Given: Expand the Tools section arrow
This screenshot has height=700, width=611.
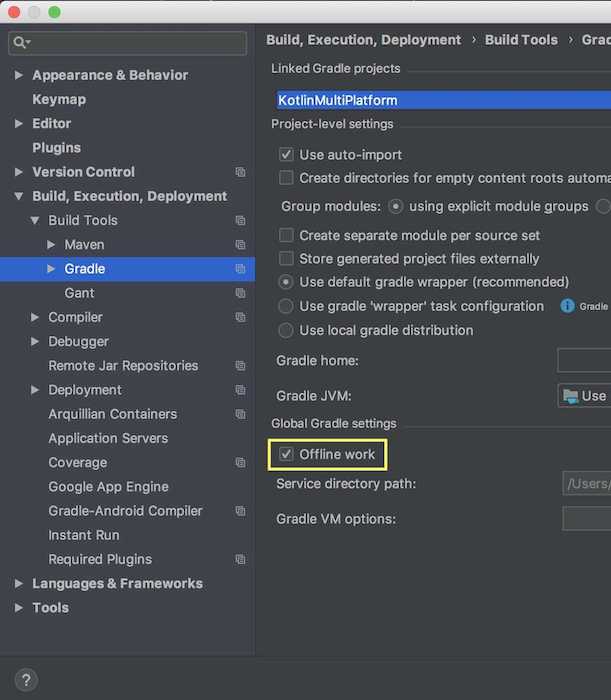Looking at the screenshot, I should [18, 608].
